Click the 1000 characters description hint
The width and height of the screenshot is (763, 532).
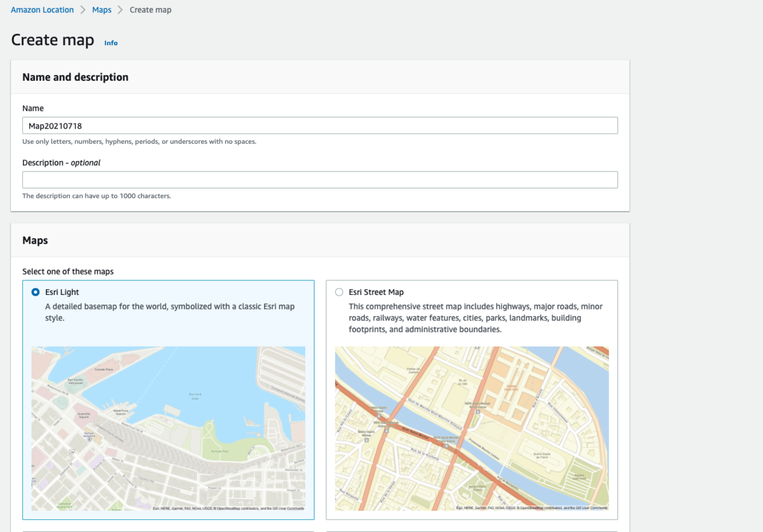coord(97,196)
